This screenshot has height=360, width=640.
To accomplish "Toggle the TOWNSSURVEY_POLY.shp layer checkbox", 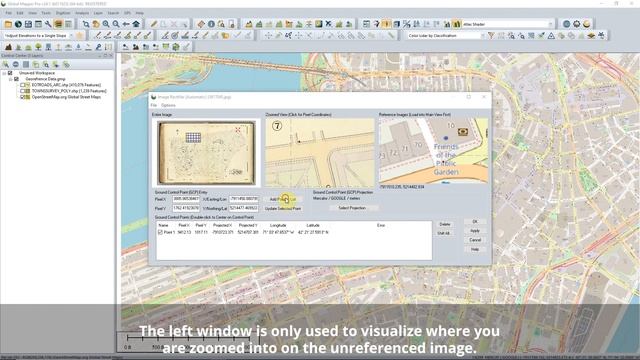I will coord(23,91).
